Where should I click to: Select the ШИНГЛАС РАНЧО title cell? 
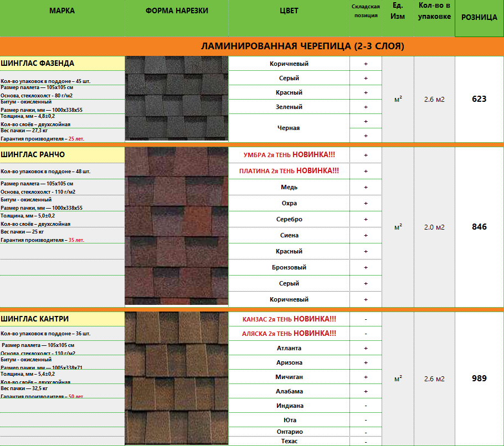pos(62,154)
